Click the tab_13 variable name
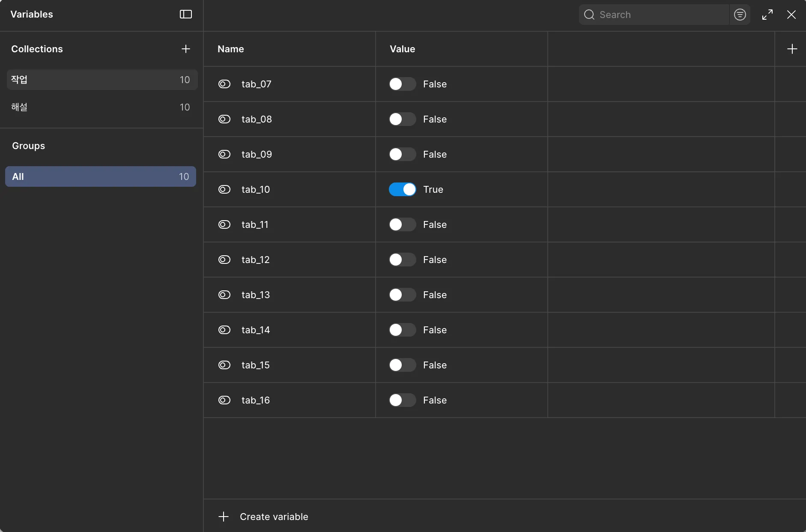Screen dimensions: 806x532 click(256, 295)
